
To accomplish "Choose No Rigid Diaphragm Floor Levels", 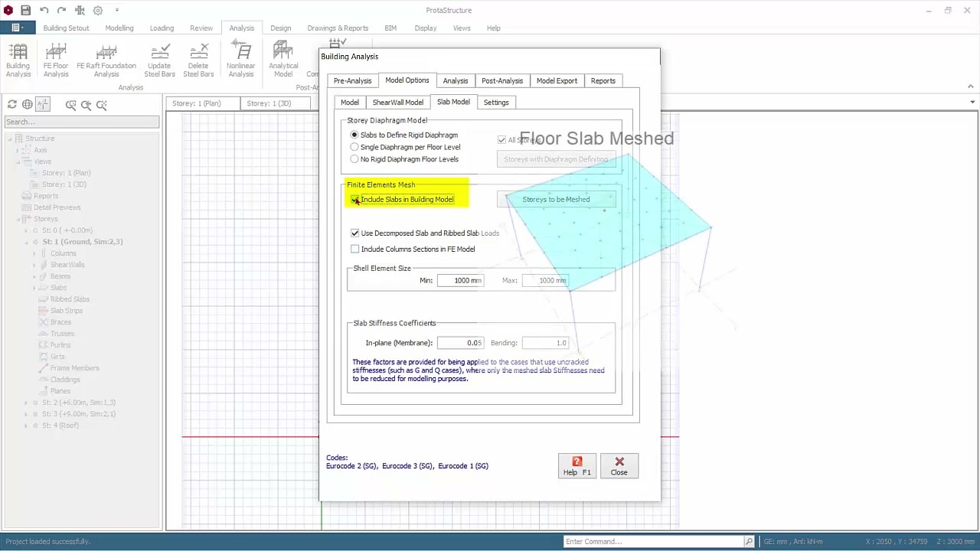I will [354, 159].
